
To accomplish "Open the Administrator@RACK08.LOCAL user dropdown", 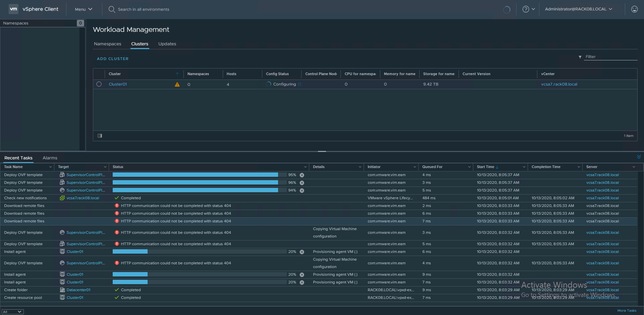I will [x=579, y=9].
